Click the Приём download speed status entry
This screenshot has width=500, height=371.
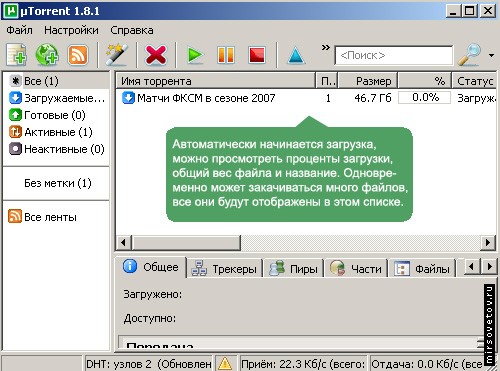pos(303,364)
